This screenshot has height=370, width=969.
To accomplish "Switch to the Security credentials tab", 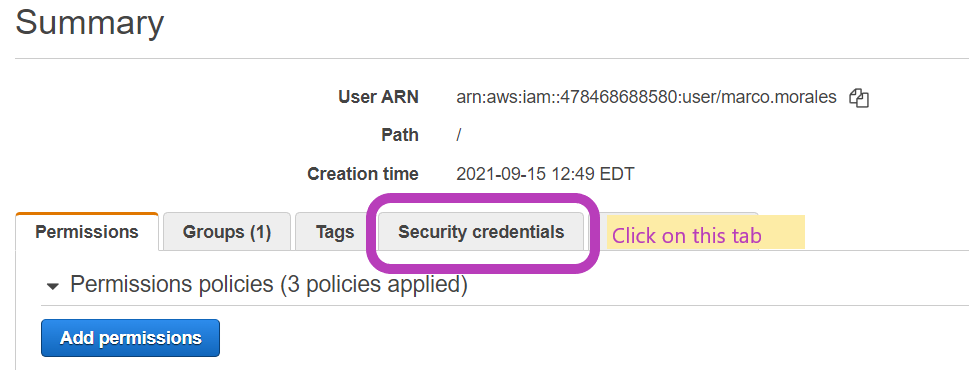I will click(x=481, y=232).
